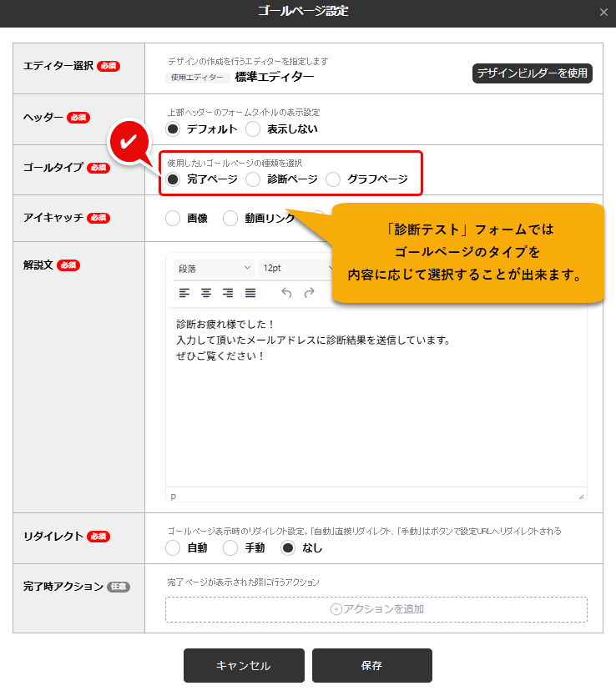Set redirect to 自動
Image resolution: width=616 pixels, height=696 pixels.
(174, 548)
